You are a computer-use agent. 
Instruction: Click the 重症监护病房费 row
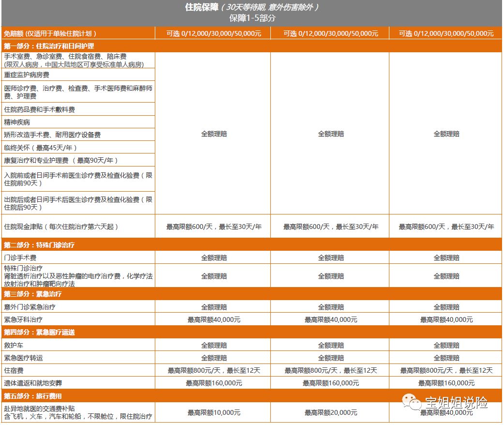[78, 75]
